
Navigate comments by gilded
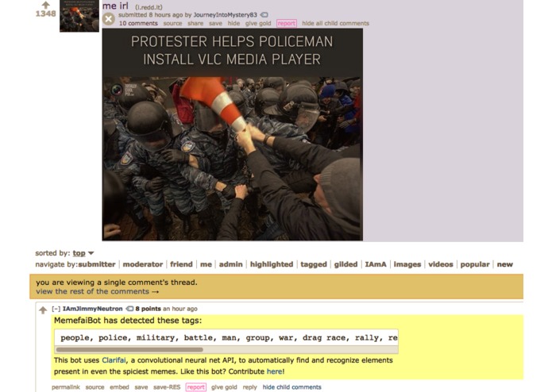345,264
